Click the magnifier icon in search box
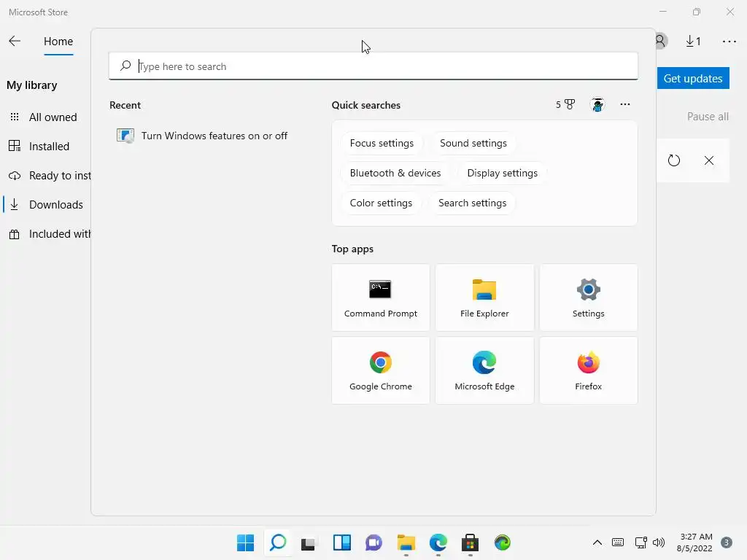The height and width of the screenshot is (560, 747). coord(125,66)
